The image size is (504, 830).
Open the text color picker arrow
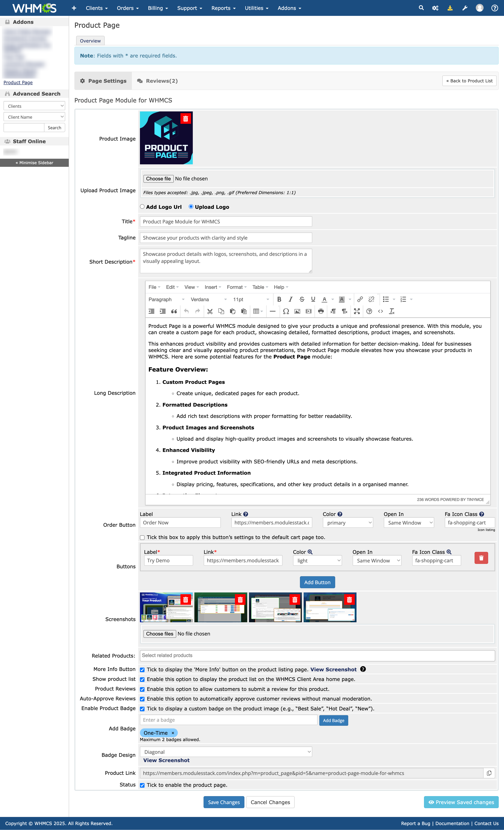333,299
